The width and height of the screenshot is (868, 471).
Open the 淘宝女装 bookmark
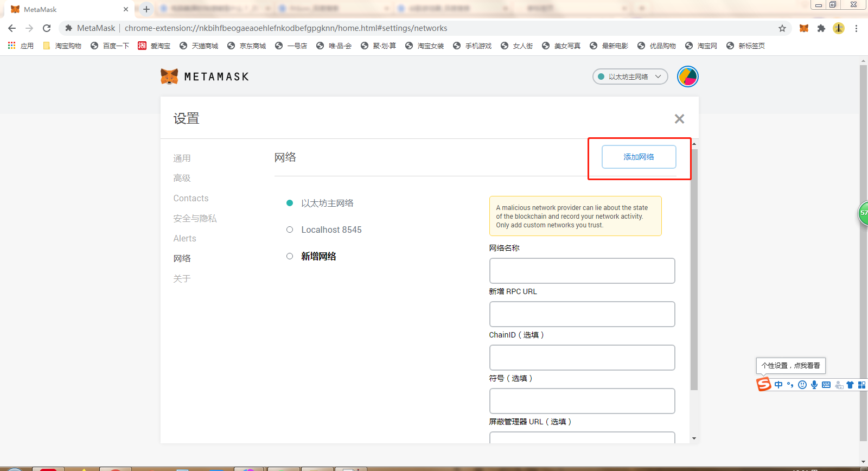pyautogui.click(x=424, y=46)
